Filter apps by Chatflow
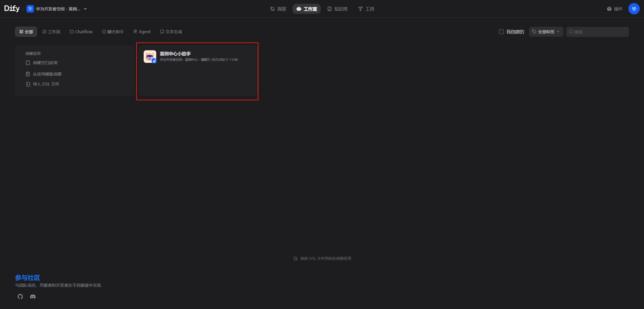This screenshot has height=309, width=644. (x=81, y=32)
